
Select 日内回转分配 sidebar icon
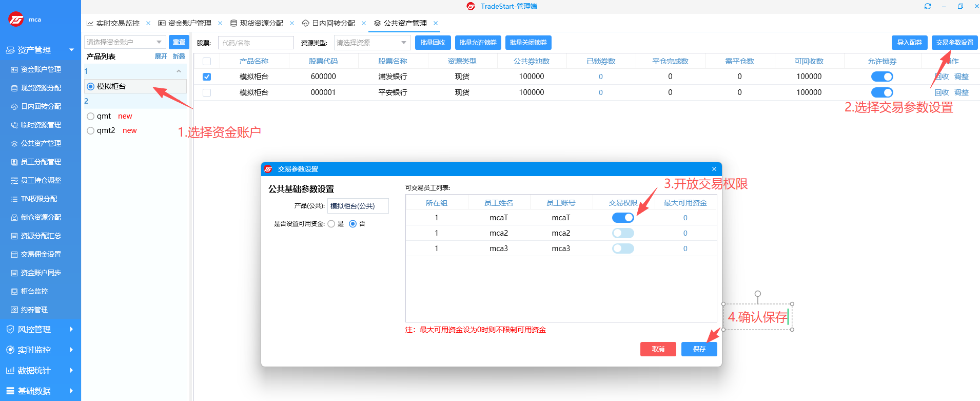(14, 106)
